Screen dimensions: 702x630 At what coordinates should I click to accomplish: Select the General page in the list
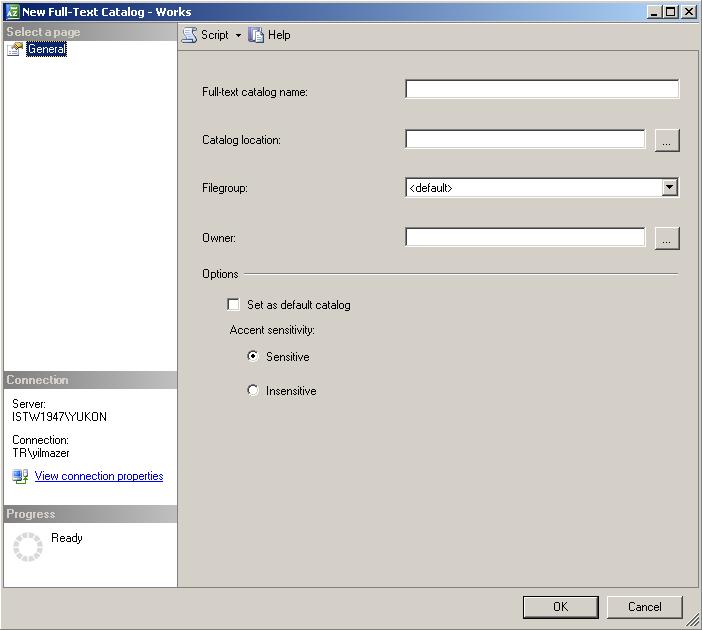[x=46, y=49]
